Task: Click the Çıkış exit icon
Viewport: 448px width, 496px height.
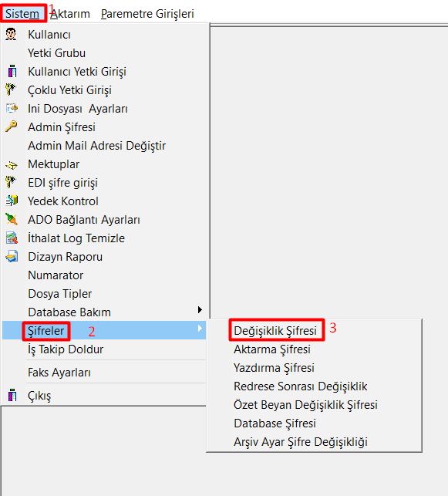Action: 12,395
